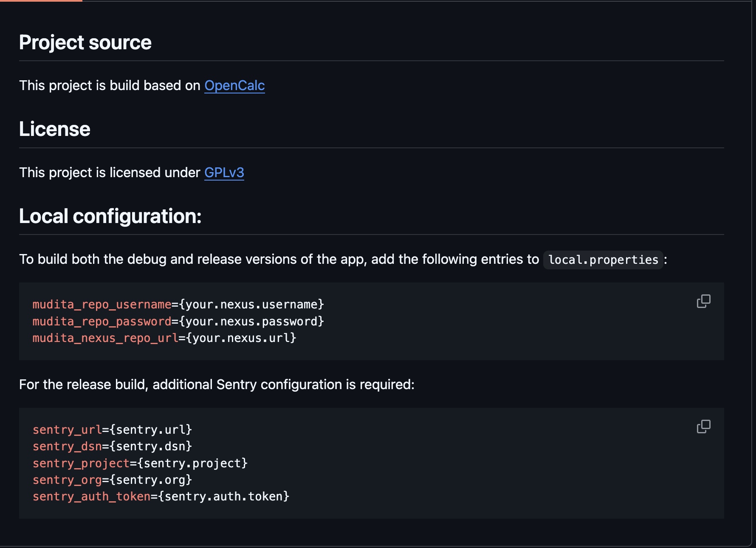The height and width of the screenshot is (548, 756).
Task: Click the mudita_nexus_repo_url line
Action: click(x=164, y=338)
